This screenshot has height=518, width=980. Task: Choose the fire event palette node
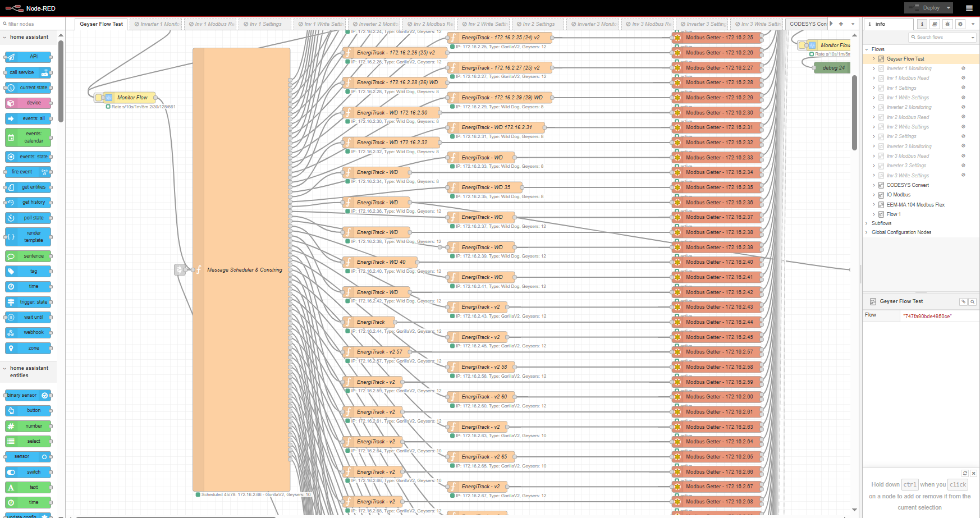(28, 172)
